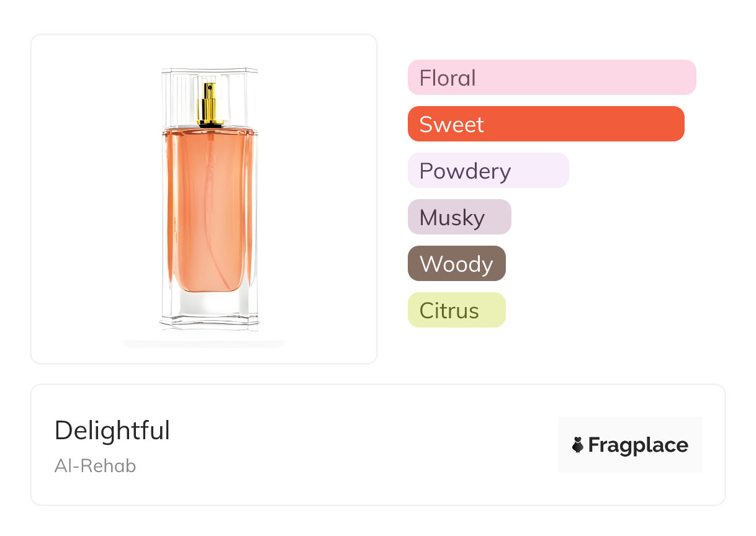Select the Sweet accord bar
The height and width of the screenshot is (536, 756).
(546, 124)
